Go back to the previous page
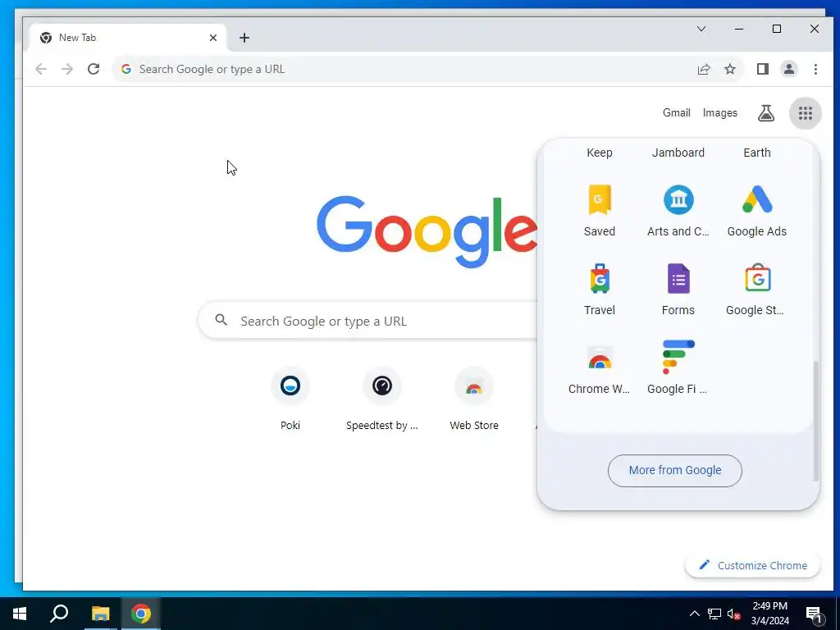 [41, 69]
